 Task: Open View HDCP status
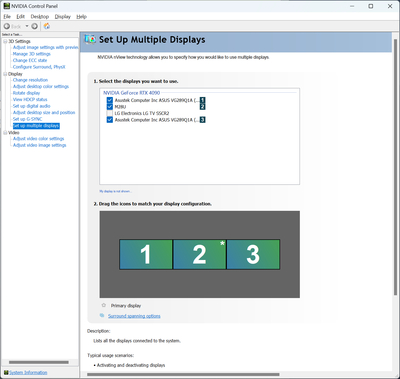pyautogui.click(x=30, y=99)
